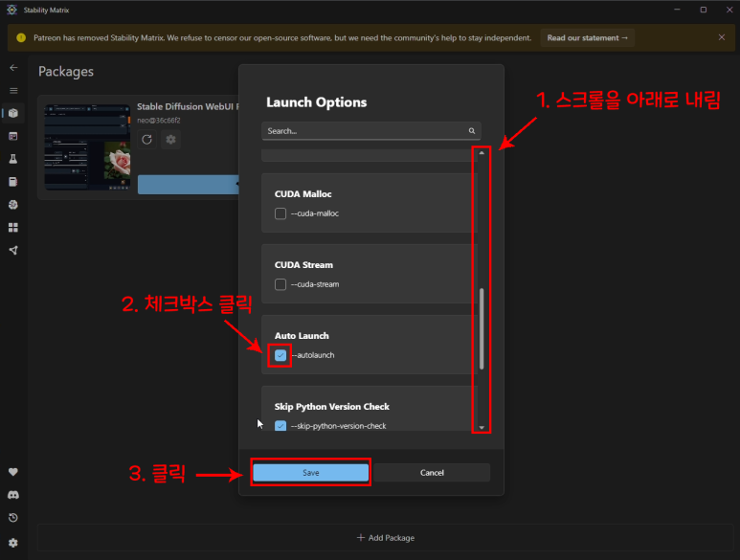The image size is (740, 560).
Task: Click the scrollbar up arrow in Launch Options
Action: point(482,153)
